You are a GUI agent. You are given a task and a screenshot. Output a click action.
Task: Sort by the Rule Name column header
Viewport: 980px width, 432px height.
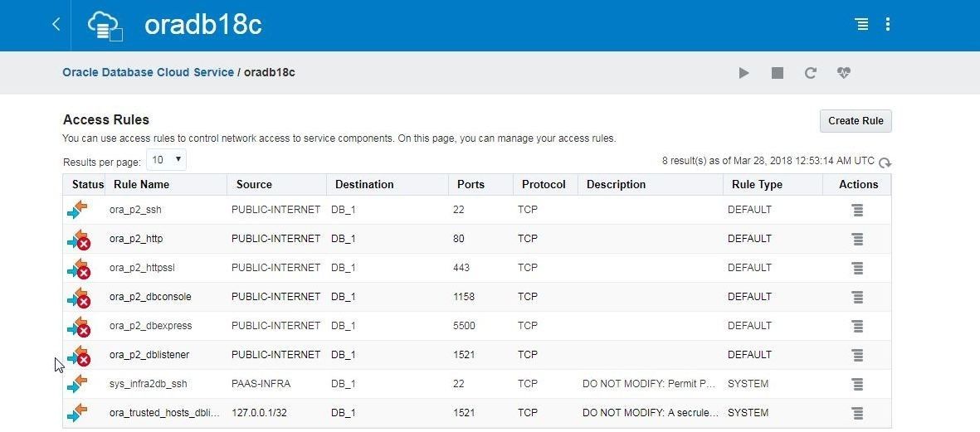[x=141, y=185]
